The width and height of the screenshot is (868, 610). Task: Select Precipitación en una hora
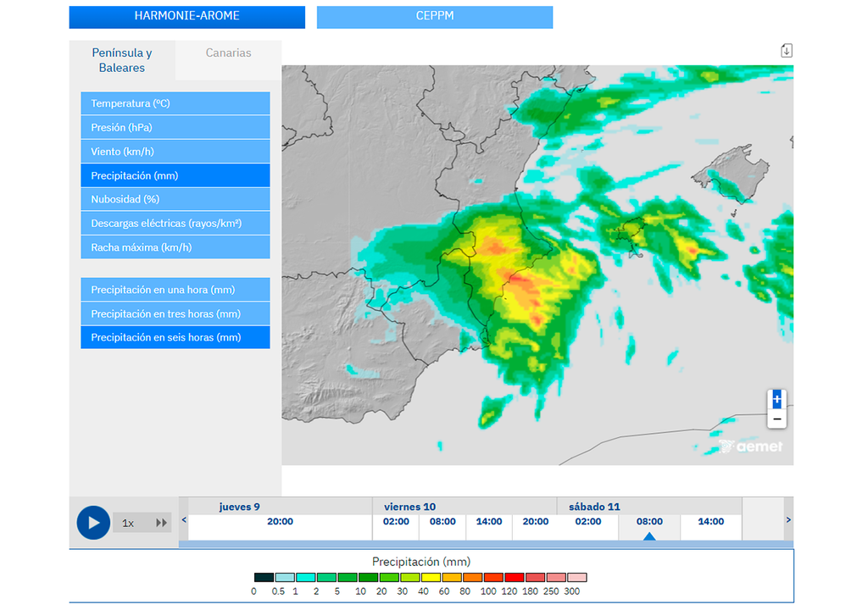(x=175, y=290)
